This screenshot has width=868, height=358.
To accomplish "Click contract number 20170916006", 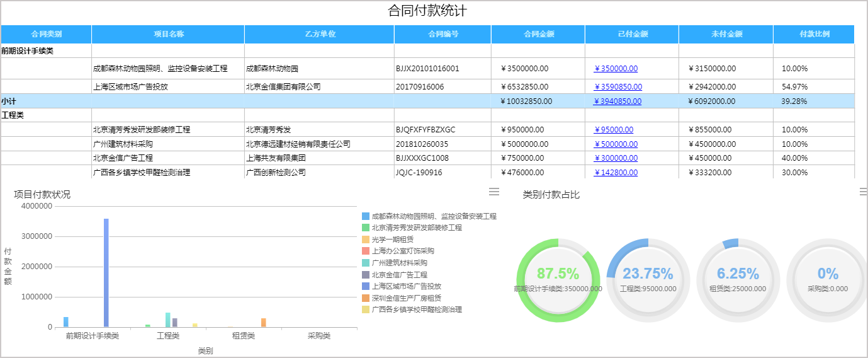I will pyautogui.click(x=420, y=86).
